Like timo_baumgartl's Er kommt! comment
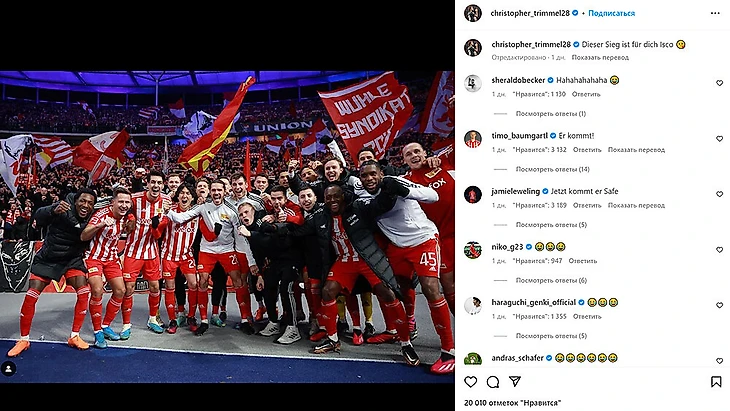The width and height of the screenshot is (730, 411). (x=719, y=139)
